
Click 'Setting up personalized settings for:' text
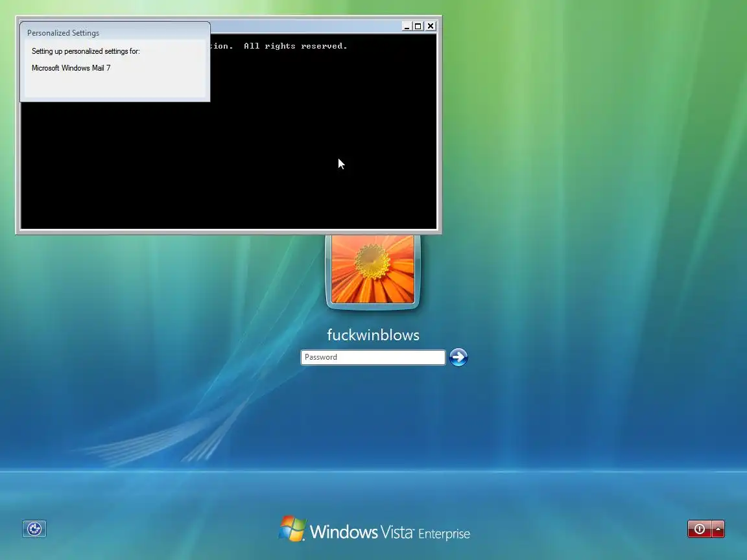point(86,51)
